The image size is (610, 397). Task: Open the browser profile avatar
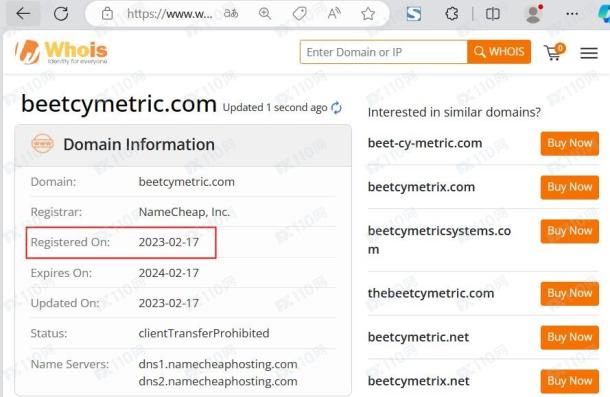[533, 14]
